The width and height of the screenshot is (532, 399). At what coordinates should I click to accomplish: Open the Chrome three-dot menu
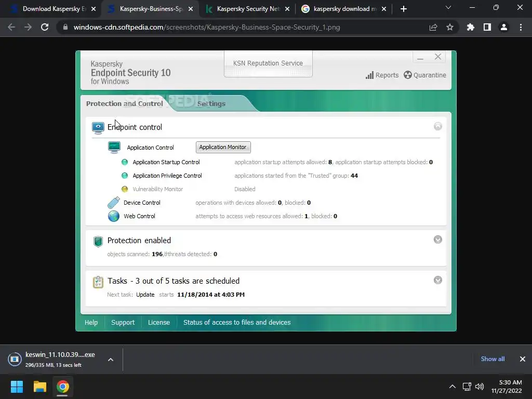(521, 27)
